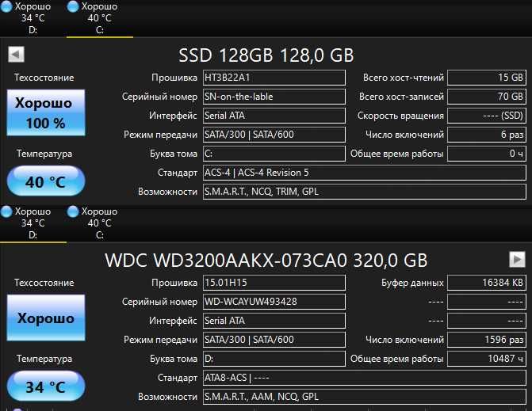The width and height of the screenshot is (532, 411).
Task: Click the SATA/300 | SATA/600 field in the WDC panel
Action: click(x=274, y=340)
